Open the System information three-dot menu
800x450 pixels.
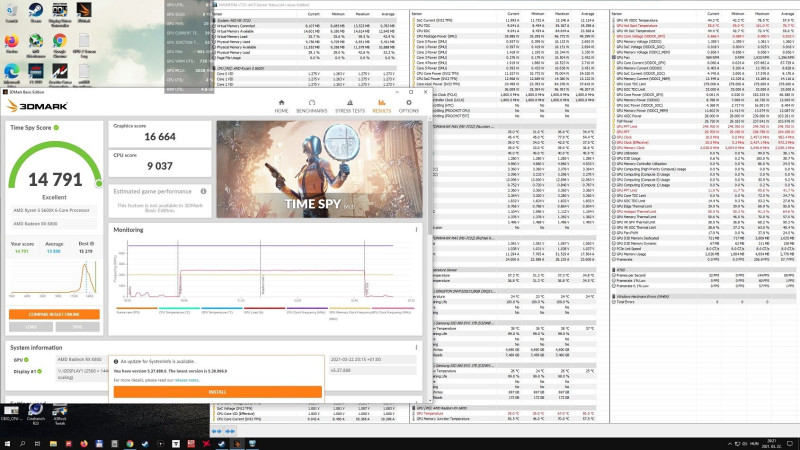tap(416, 347)
